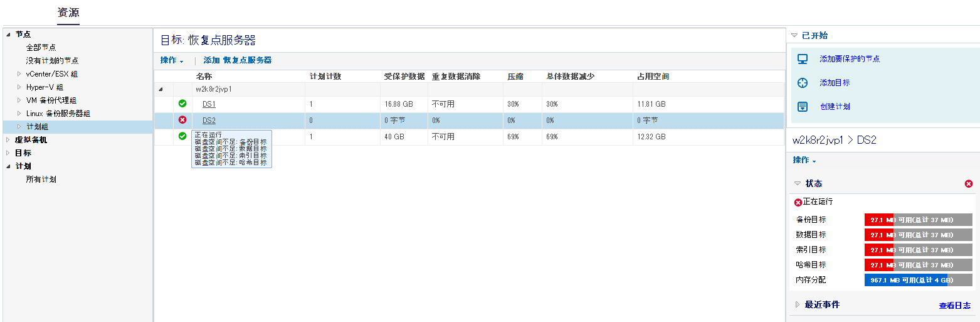This screenshot has height=322, width=980.
Task: Click the 备份目标 disk usage bar
Action: [x=918, y=220]
